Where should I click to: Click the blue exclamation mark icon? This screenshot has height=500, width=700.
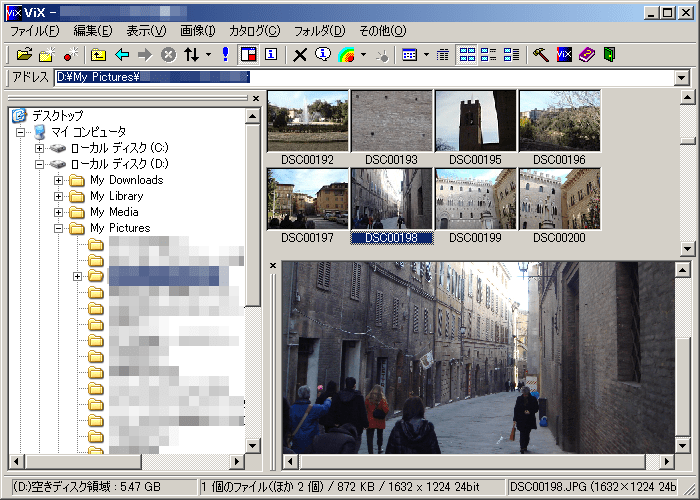[x=225, y=55]
